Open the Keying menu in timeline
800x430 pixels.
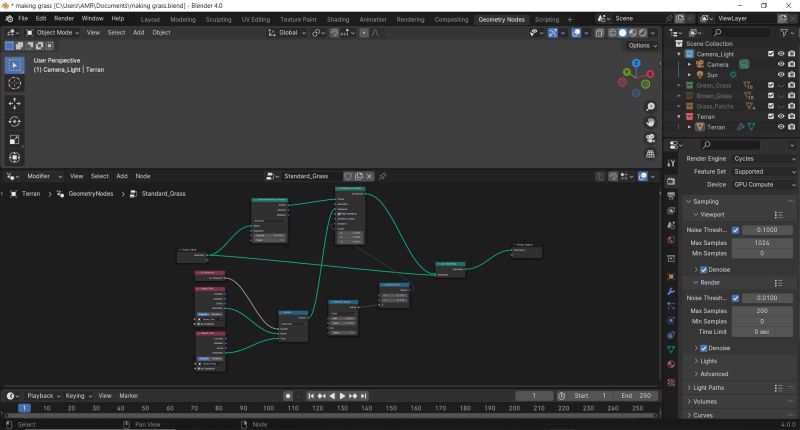click(78, 396)
